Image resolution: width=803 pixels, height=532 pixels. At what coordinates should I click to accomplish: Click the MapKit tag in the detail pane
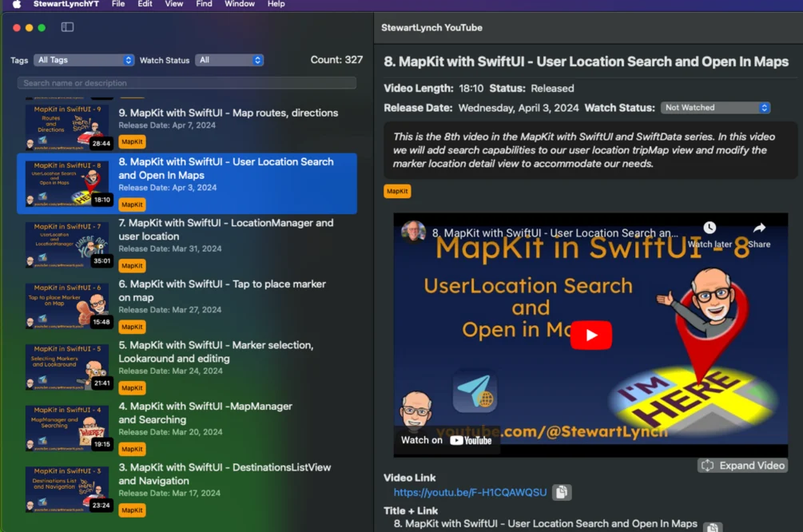click(397, 191)
